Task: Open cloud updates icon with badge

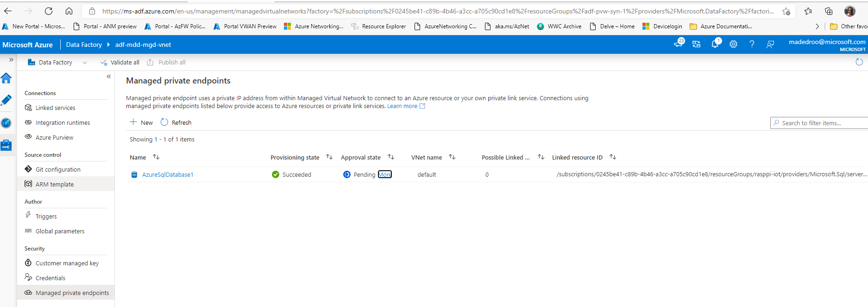Action: (x=679, y=44)
